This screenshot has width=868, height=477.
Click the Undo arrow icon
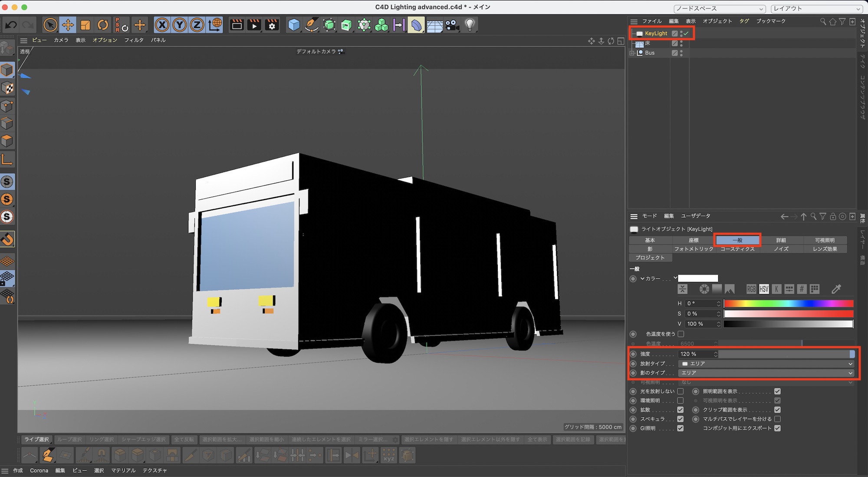[11, 25]
